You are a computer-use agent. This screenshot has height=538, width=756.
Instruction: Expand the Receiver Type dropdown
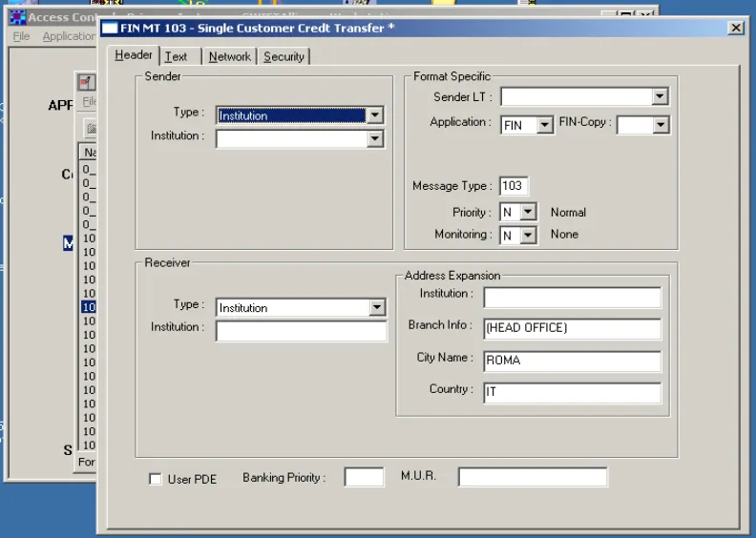pos(377,308)
